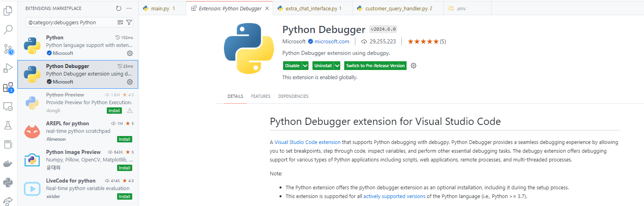Disable the Python Debugger extension
Screen dimensions: 644x206
click(x=292, y=66)
